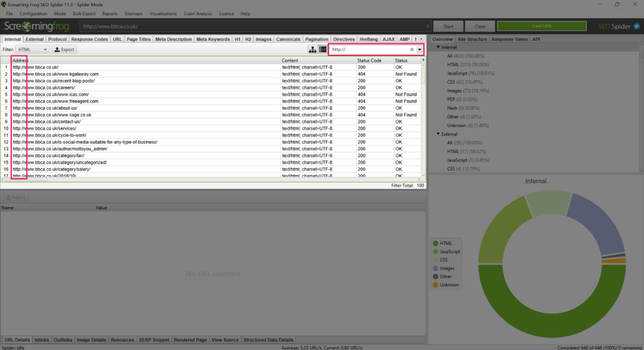Switch to the Site Structure tab
This screenshot has height=350, width=644.
pos(472,39)
